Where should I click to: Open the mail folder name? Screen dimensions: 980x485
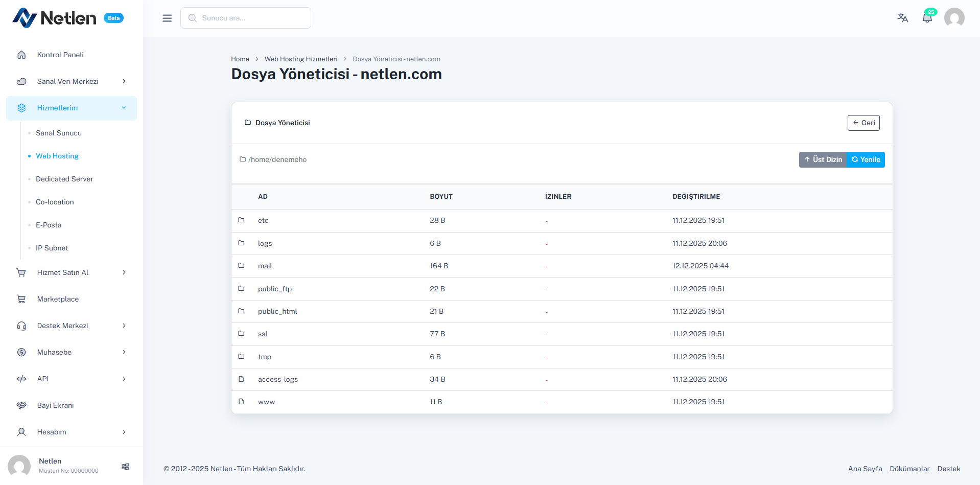(x=265, y=266)
